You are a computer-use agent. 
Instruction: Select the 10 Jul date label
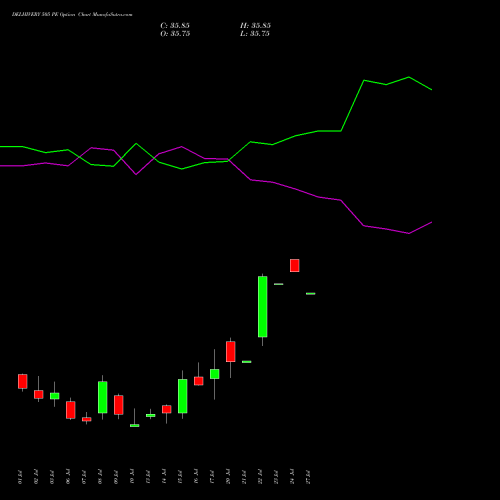point(132,477)
